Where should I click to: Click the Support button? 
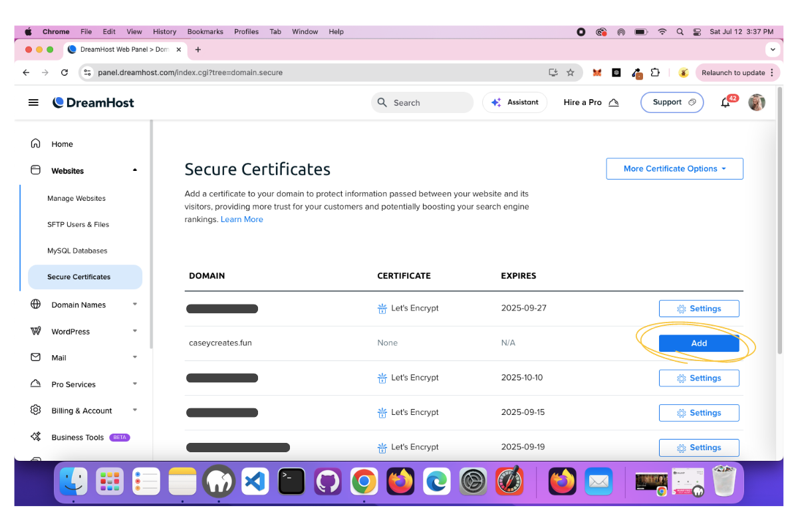coord(672,102)
